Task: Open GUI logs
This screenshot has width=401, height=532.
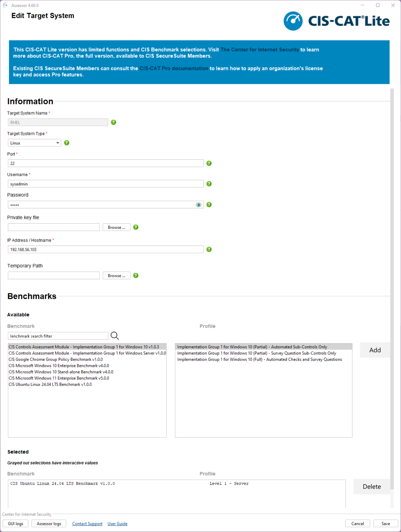Action: 16,523
